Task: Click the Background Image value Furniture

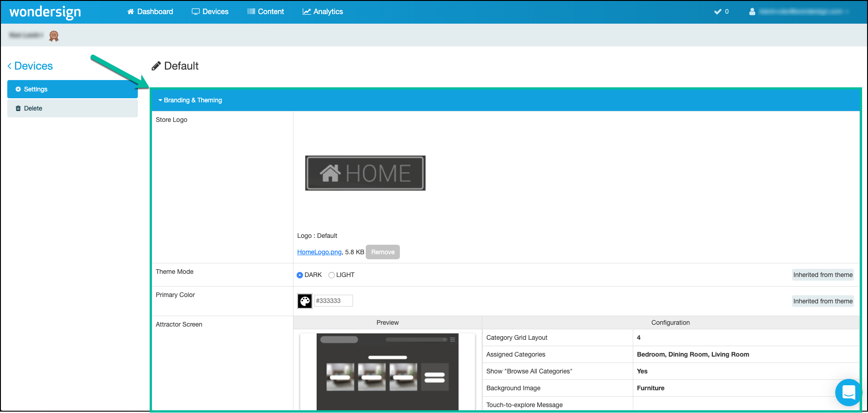Action: [651, 388]
